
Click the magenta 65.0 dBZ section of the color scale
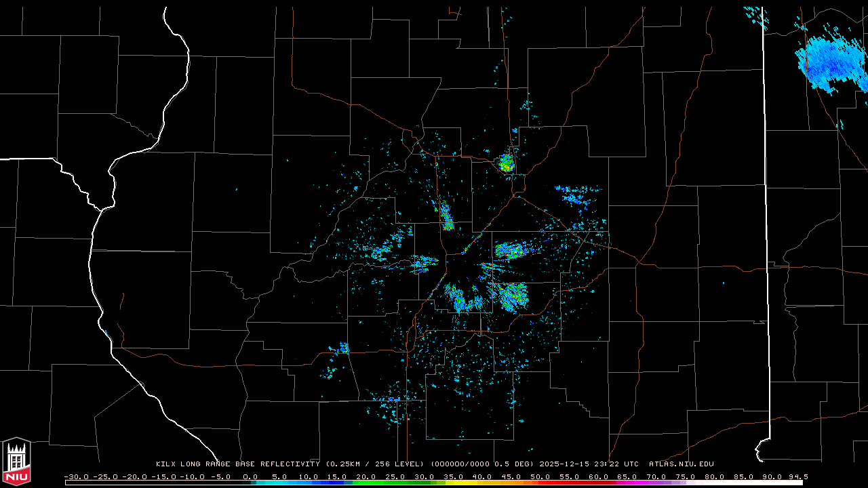[x=627, y=483]
